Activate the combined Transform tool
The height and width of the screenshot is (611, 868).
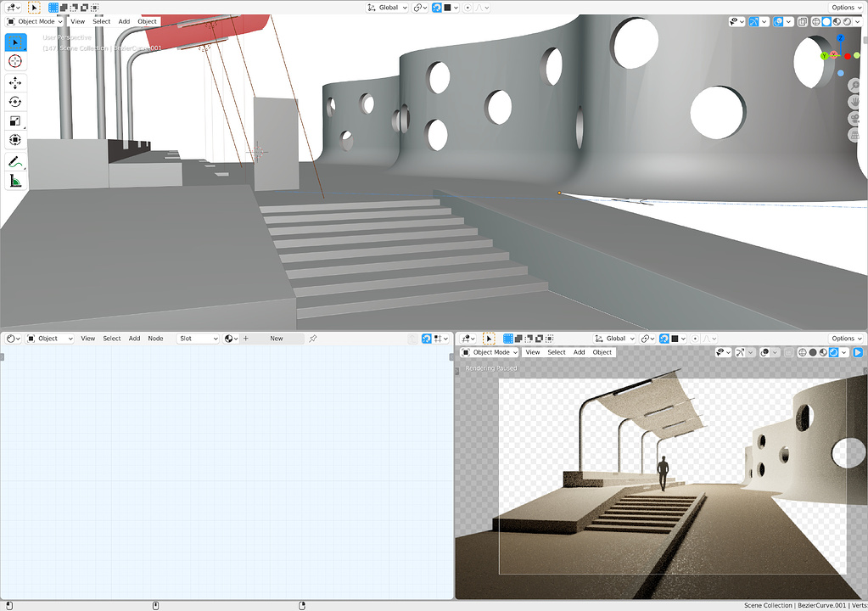tap(15, 140)
